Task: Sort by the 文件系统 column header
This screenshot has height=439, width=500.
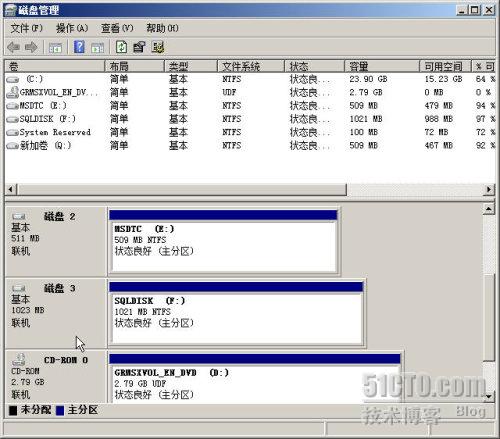Action: pyautogui.click(x=251, y=66)
